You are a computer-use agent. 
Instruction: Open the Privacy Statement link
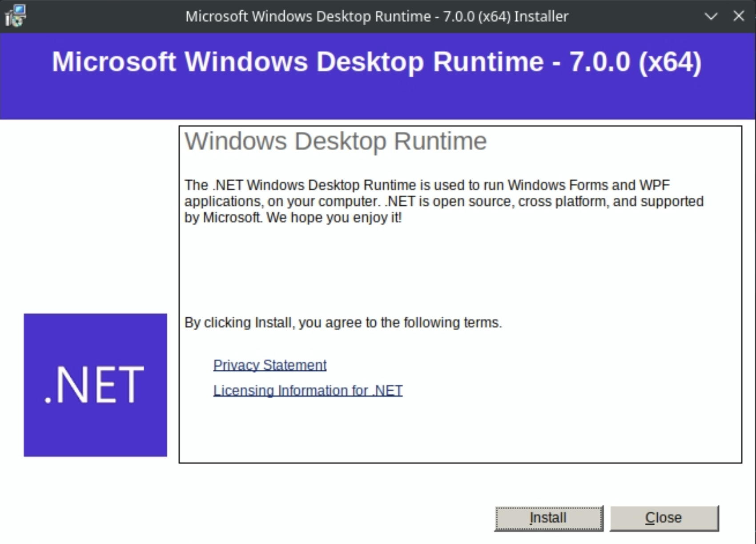pos(270,365)
